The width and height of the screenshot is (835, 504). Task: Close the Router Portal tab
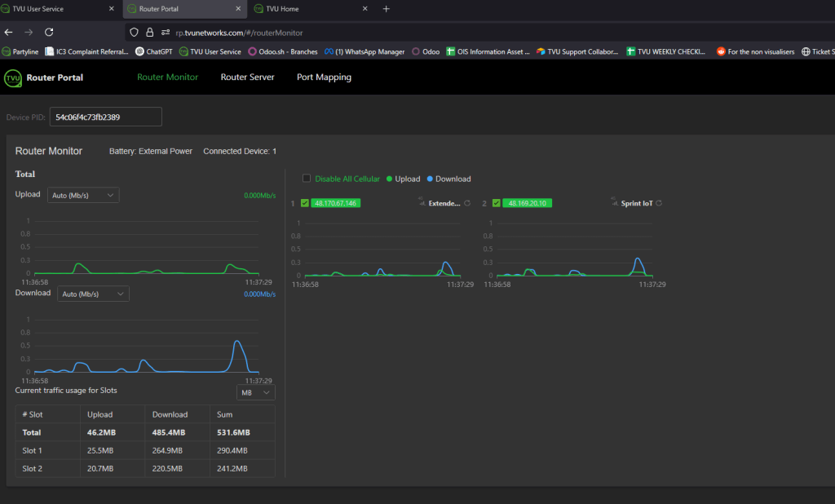[x=238, y=8]
